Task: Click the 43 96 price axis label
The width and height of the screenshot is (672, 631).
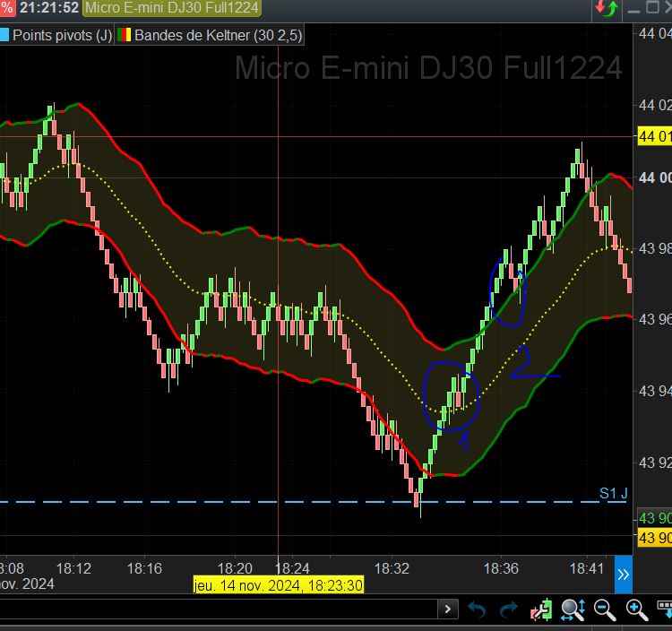Action: [654, 319]
